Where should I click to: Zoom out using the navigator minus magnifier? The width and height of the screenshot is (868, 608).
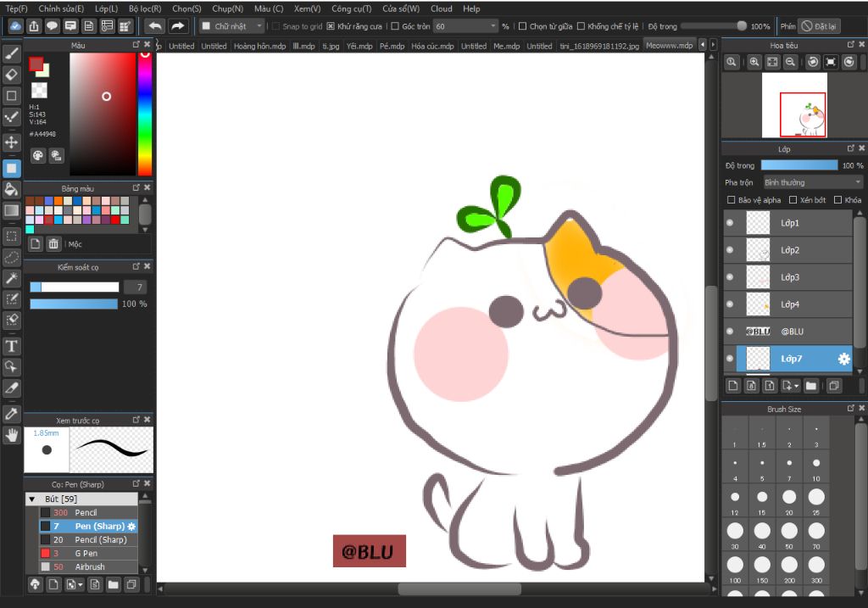[791, 62]
